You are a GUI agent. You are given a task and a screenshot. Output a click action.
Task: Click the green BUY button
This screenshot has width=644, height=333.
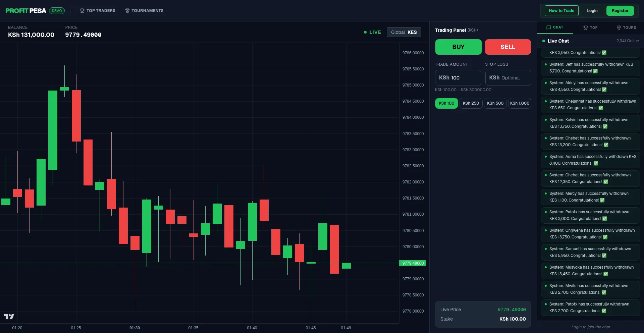(458, 47)
